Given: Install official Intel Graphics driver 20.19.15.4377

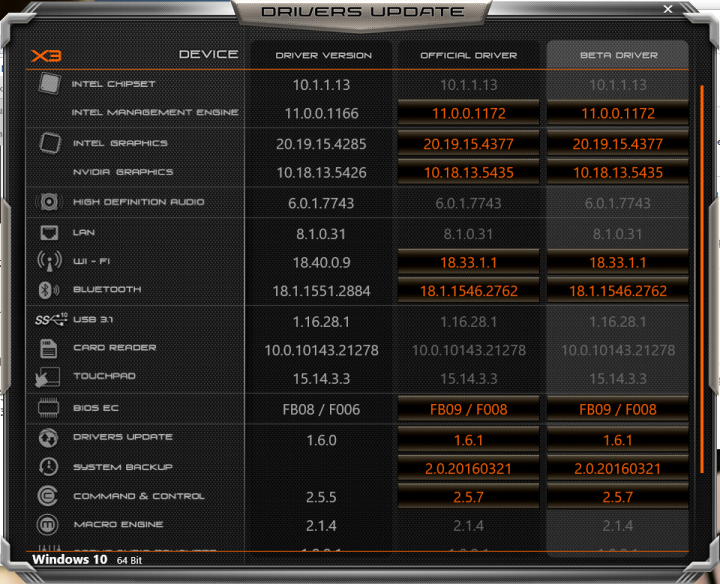Looking at the screenshot, I should [x=468, y=144].
